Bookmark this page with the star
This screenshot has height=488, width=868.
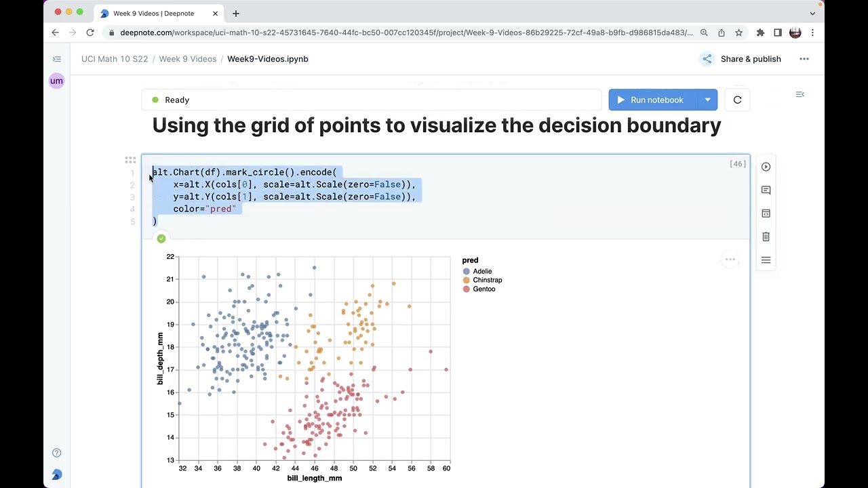coord(739,33)
